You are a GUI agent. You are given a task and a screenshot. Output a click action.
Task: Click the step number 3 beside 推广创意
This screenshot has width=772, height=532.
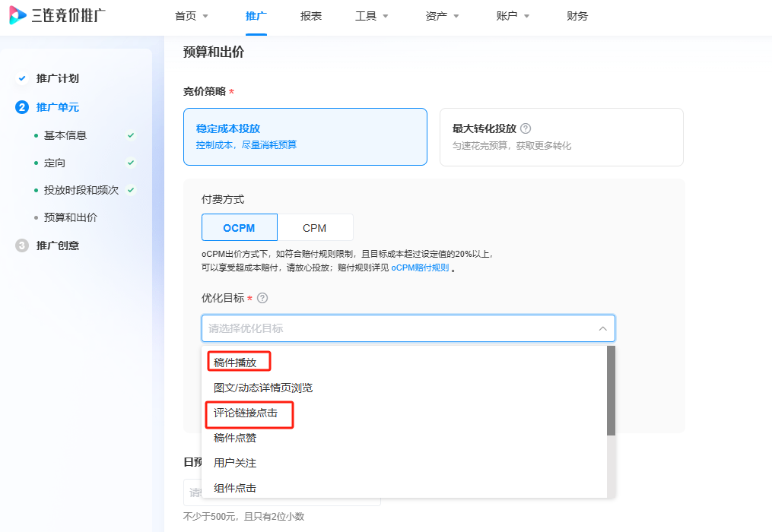[21, 245]
